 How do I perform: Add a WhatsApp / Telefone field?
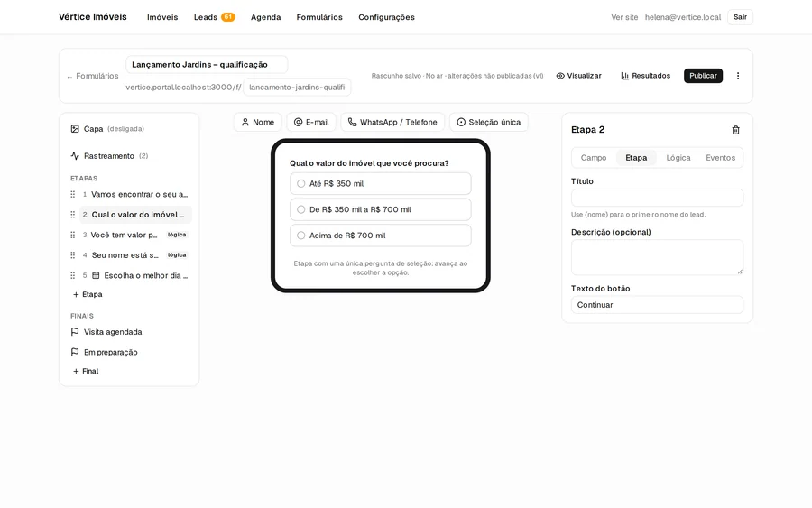point(392,122)
